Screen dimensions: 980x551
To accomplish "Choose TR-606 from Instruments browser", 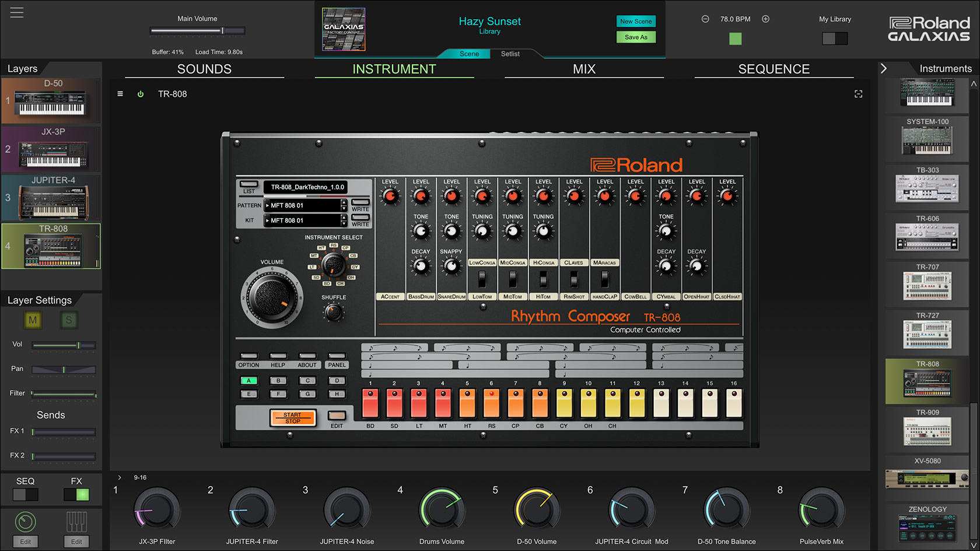I will tap(928, 234).
